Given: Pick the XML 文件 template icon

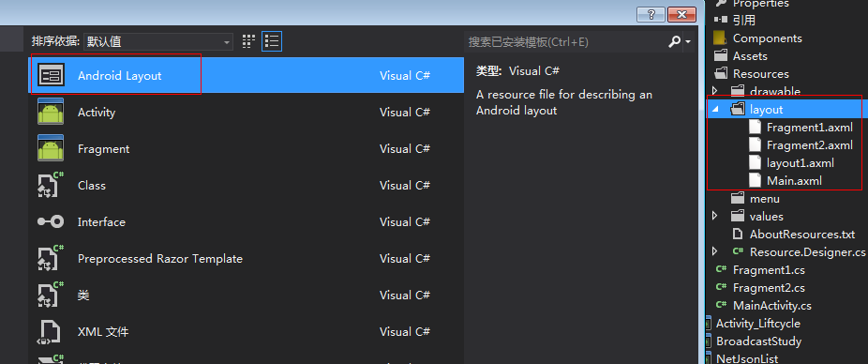Looking at the screenshot, I should (51, 331).
